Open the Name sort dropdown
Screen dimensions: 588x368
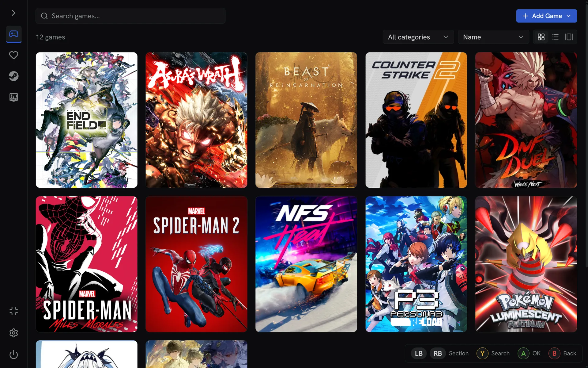click(493, 37)
